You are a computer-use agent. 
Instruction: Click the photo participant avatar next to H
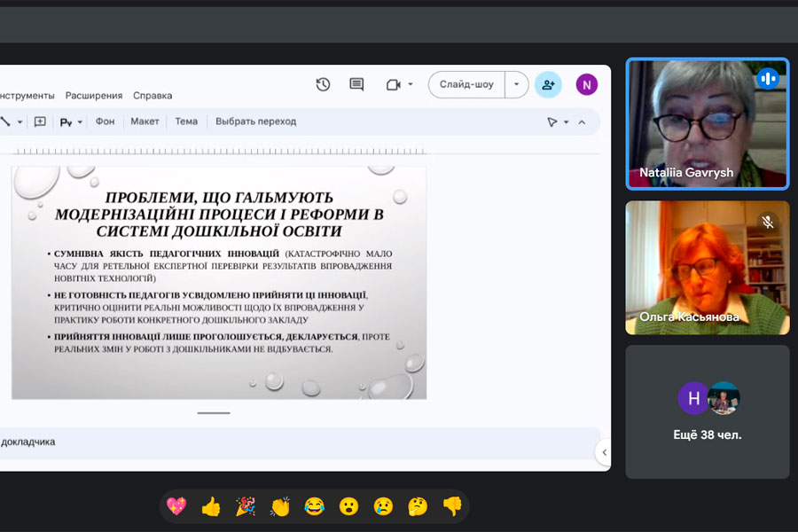[x=724, y=398]
